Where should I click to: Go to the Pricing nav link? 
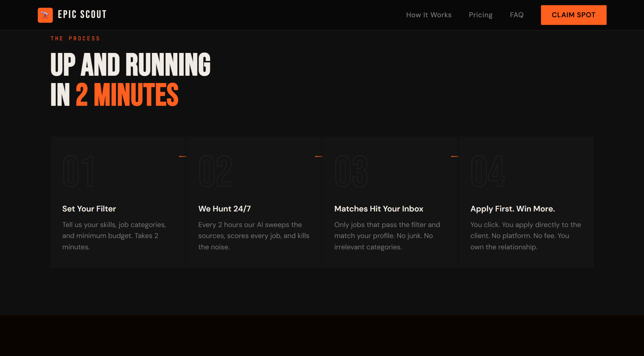pyautogui.click(x=480, y=15)
